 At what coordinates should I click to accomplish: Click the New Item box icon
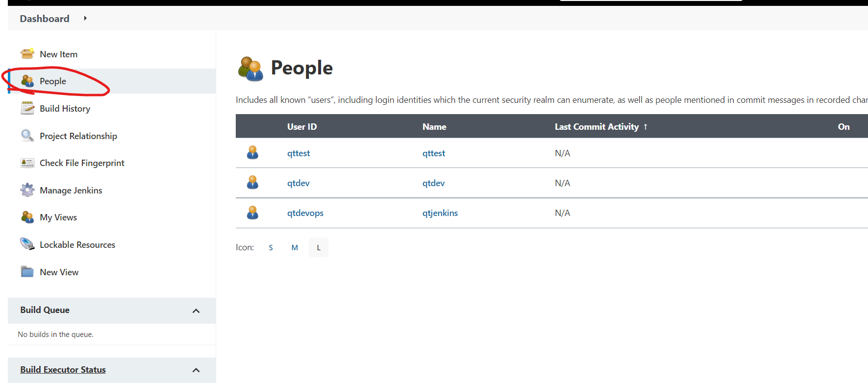click(27, 53)
